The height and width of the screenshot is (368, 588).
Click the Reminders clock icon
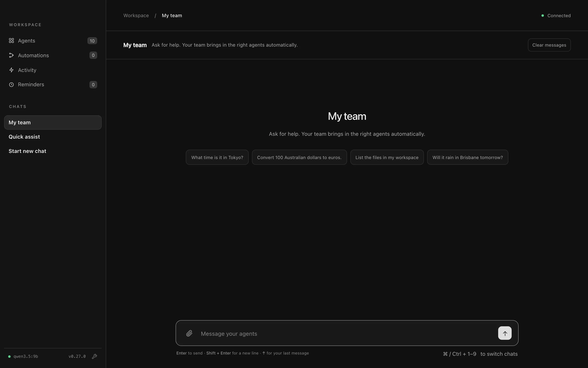point(11,85)
